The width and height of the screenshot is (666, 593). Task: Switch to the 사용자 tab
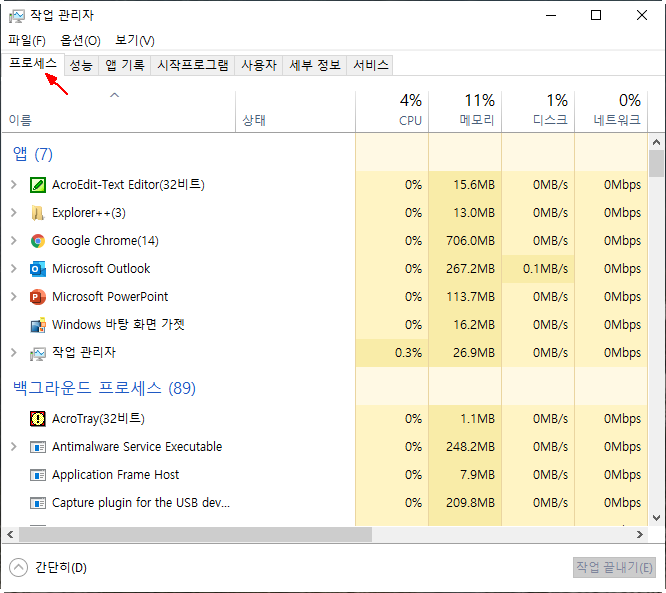point(259,65)
